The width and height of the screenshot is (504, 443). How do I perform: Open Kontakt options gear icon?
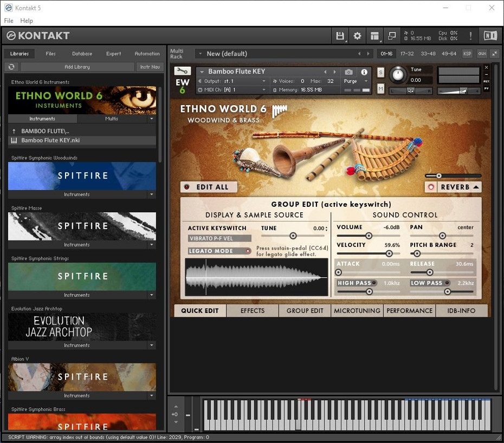coord(357,36)
